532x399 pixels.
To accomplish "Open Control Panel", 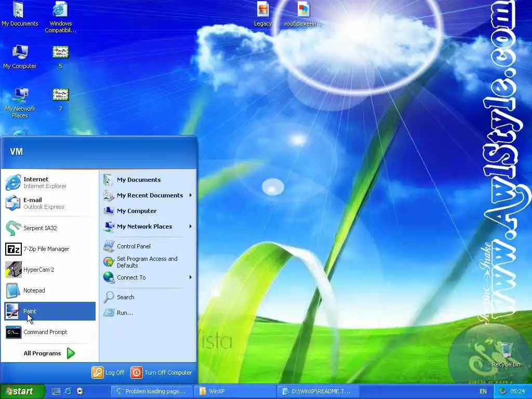I will (148, 246).
